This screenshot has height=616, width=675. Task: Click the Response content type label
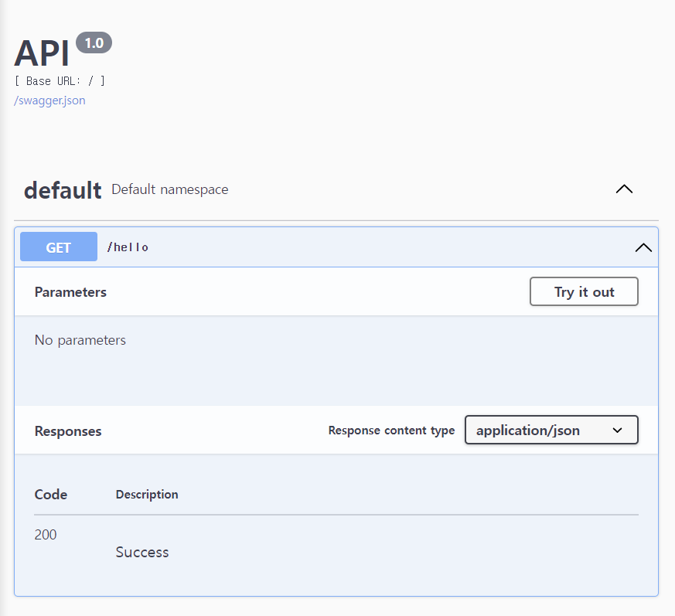click(x=391, y=430)
